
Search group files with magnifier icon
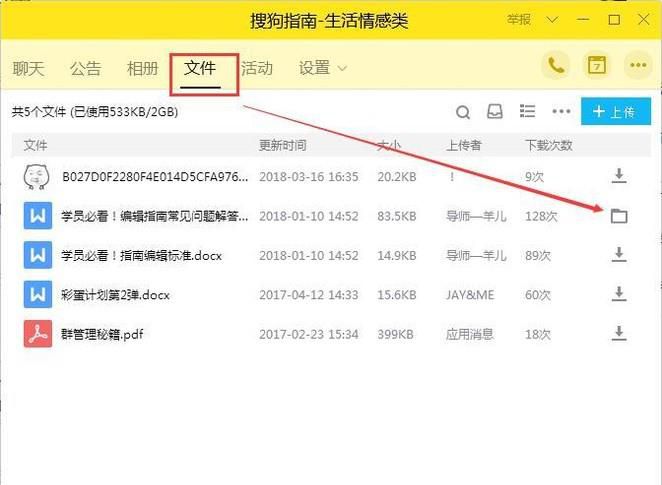pyautogui.click(x=463, y=112)
